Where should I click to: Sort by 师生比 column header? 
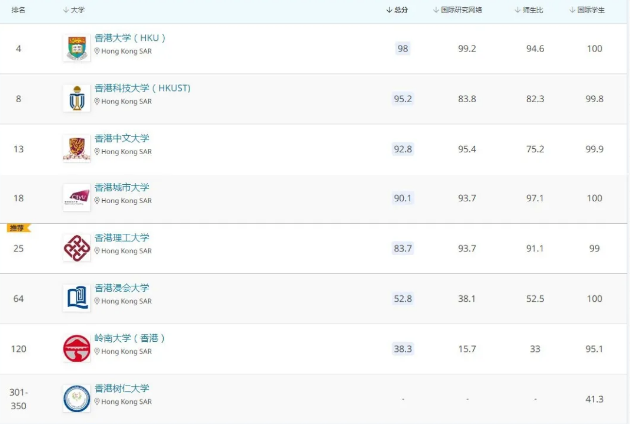pyautogui.click(x=529, y=10)
